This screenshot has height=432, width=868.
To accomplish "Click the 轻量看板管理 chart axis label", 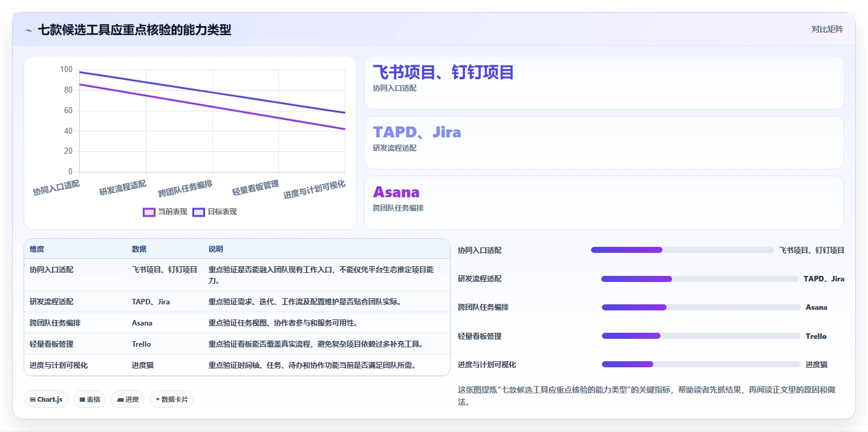I will click(x=255, y=188).
